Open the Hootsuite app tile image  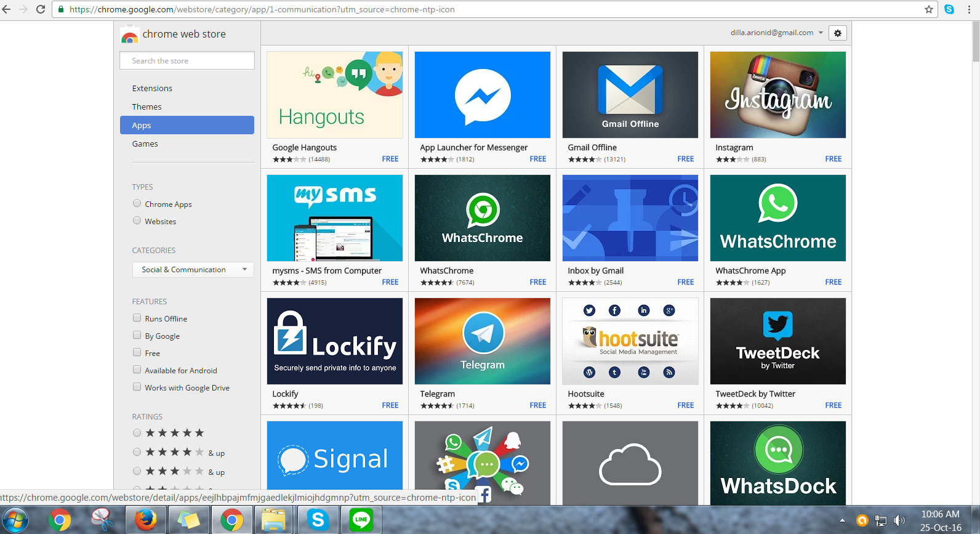point(630,341)
